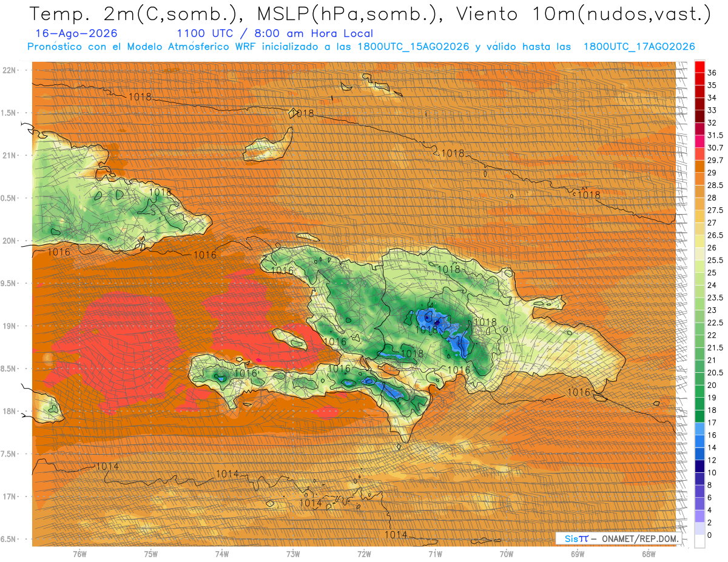The image size is (728, 562).
Task: Click the '76W' longitude axis label
Action: click(79, 554)
